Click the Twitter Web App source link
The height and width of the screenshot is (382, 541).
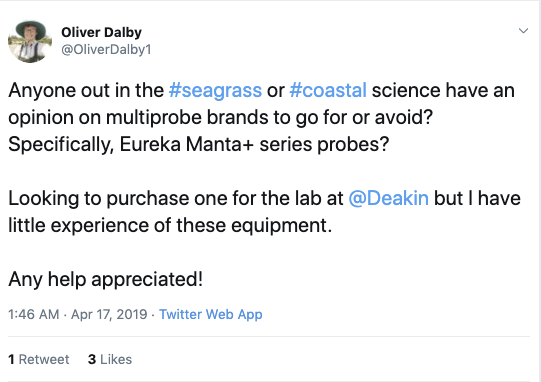coord(210,314)
